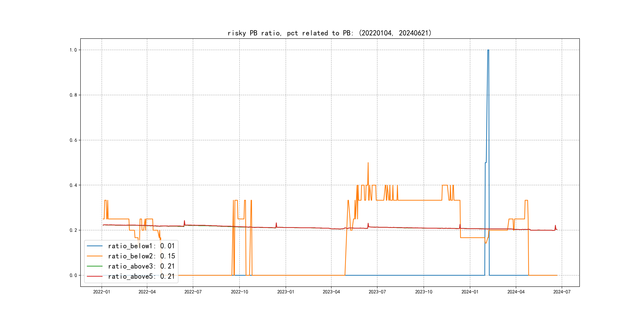Click the orange peak reaching 0.5

(x=368, y=163)
